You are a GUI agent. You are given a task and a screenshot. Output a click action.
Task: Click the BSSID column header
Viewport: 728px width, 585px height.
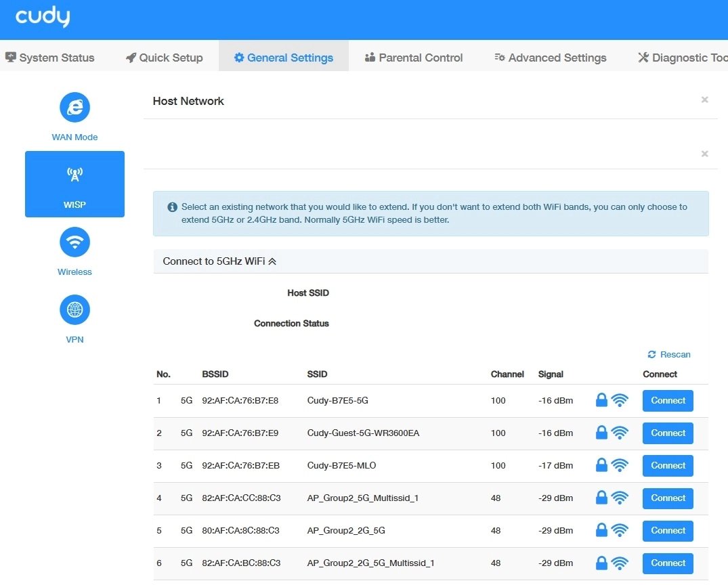click(215, 374)
